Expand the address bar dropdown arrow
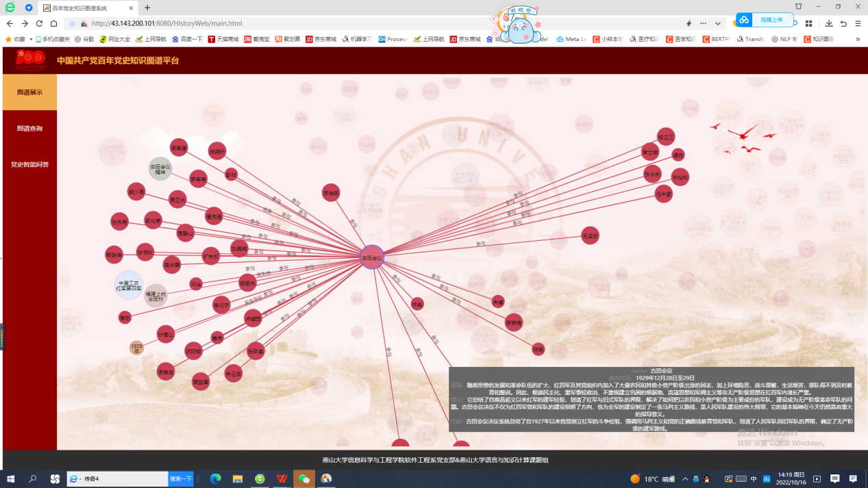 (x=717, y=23)
